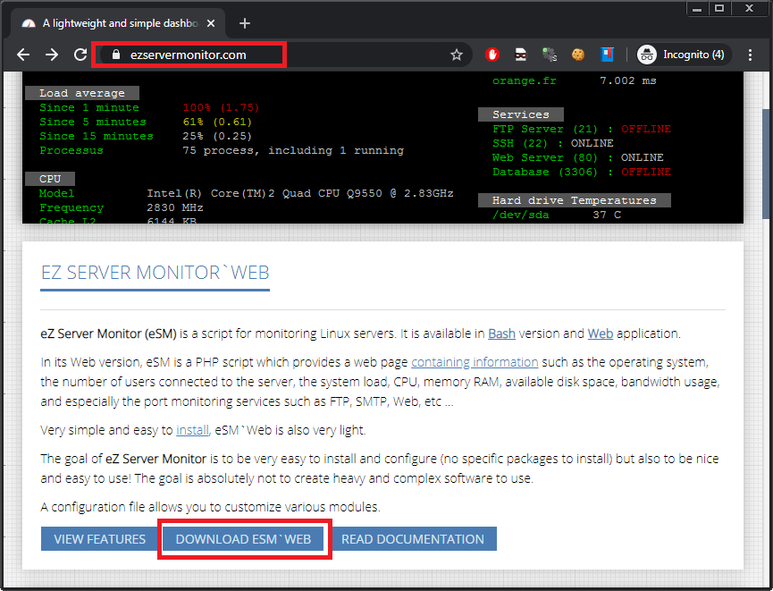The height and width of the screenshot is (591, 773).
Task: Follow the 'containing information' link
Action: (x=474, y=362)
